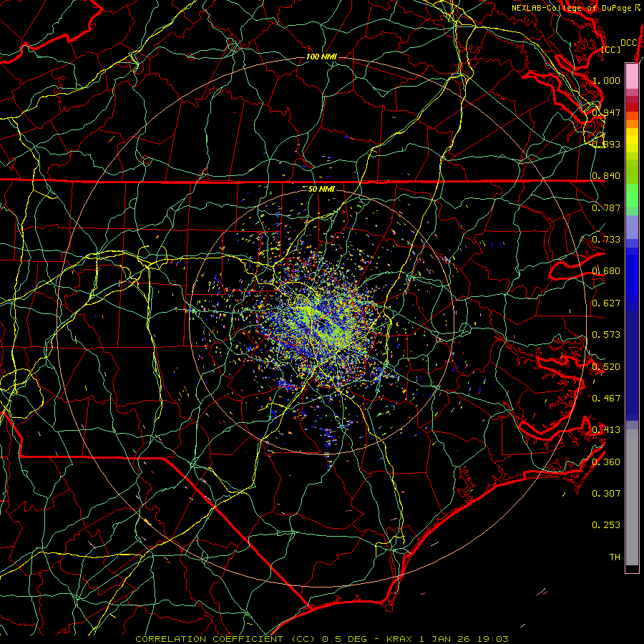Click the 0.840 scale value
This screenshot has width=644, height=644.
pyautogui.click(x=606, y=176)
